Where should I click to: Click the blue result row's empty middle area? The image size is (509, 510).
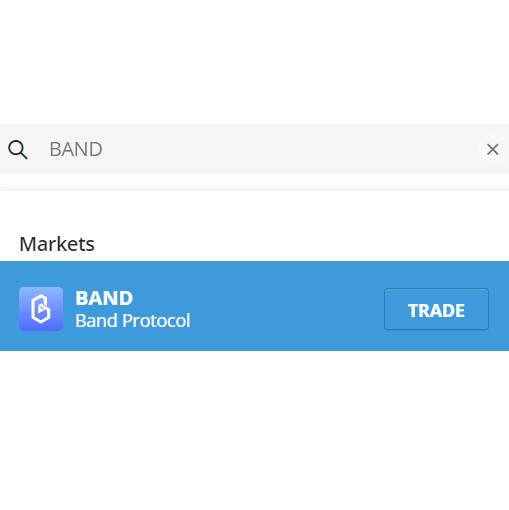click(287, 306)
